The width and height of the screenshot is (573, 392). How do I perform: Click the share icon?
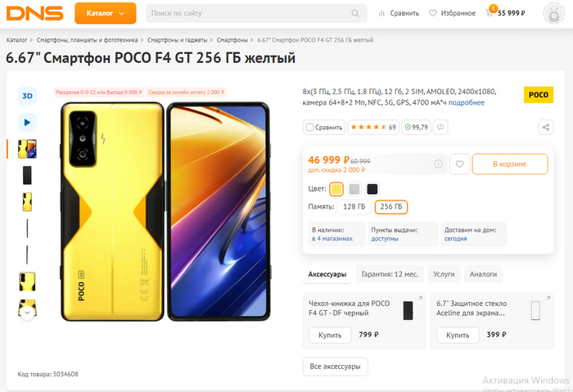point(546,127)
